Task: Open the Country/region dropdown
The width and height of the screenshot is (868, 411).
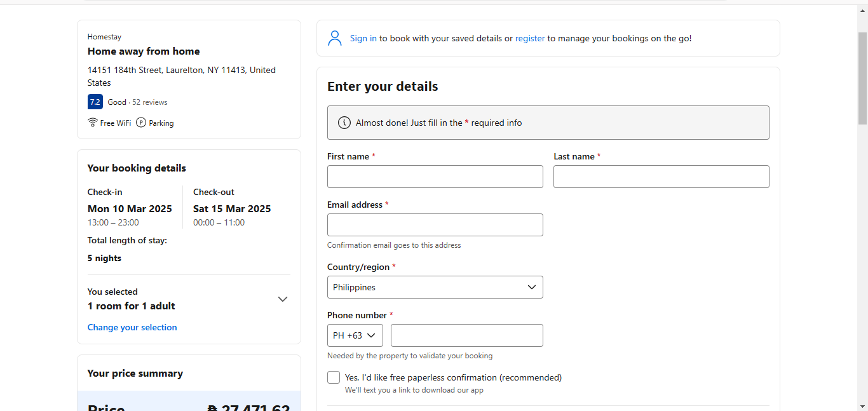Action: coord(435,287)
